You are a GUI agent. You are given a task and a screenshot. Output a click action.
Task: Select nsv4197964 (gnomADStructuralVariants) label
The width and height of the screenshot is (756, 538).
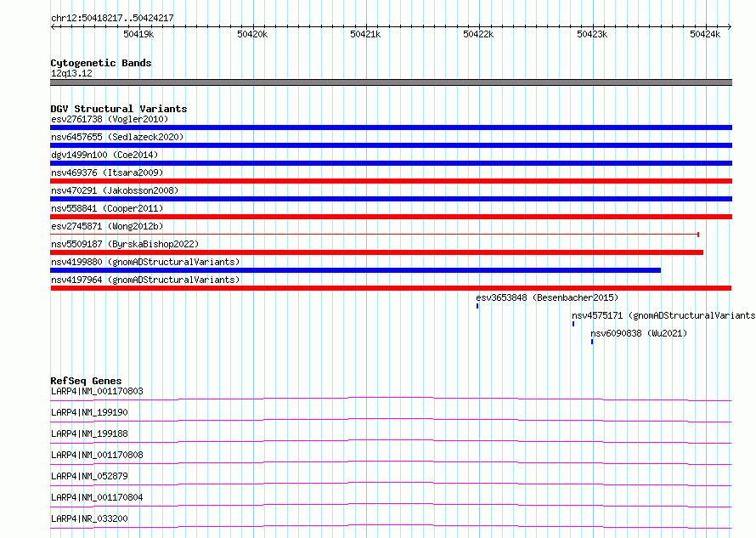(x=145, y=280)
